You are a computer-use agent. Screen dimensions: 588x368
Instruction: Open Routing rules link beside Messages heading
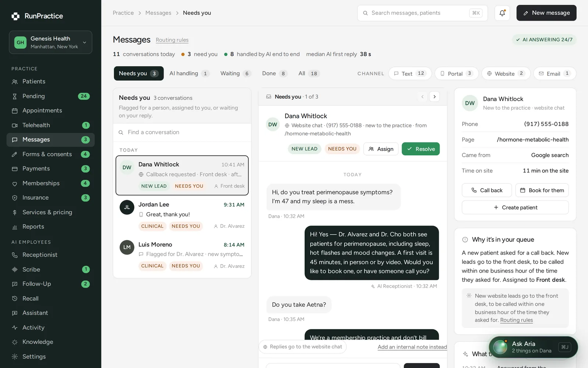tap(172, 40)
